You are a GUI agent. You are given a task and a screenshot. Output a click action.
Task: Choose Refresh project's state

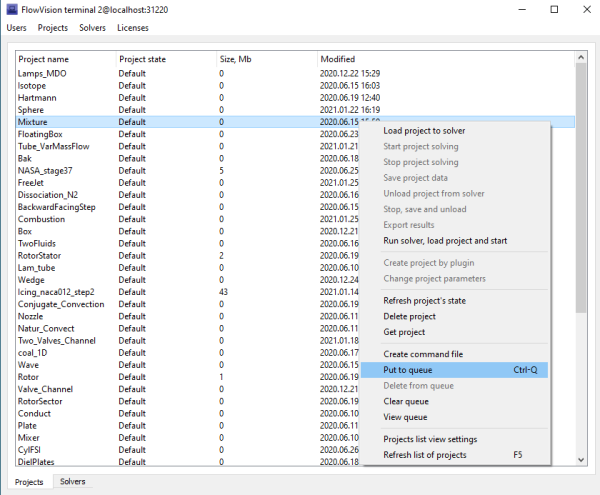point(424,301)
